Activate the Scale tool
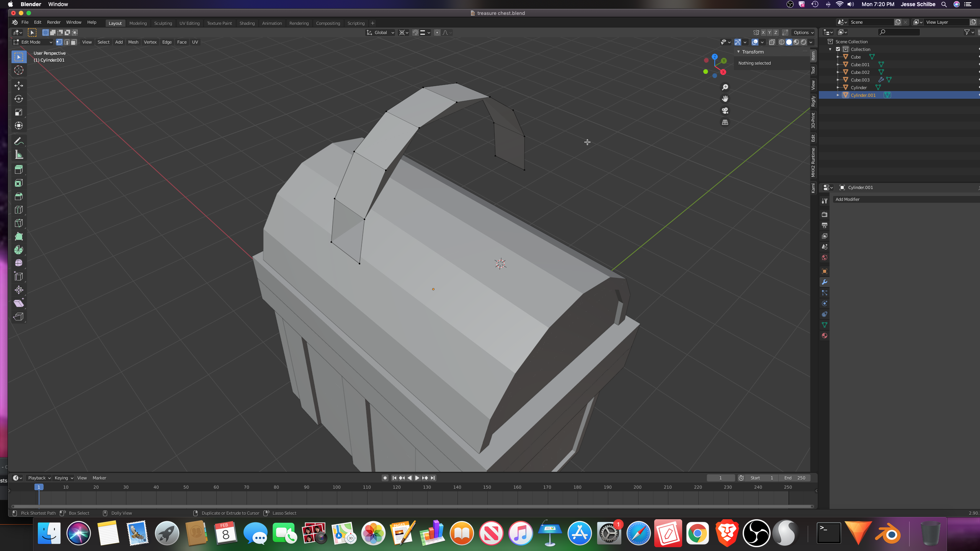 pos(18,112)
